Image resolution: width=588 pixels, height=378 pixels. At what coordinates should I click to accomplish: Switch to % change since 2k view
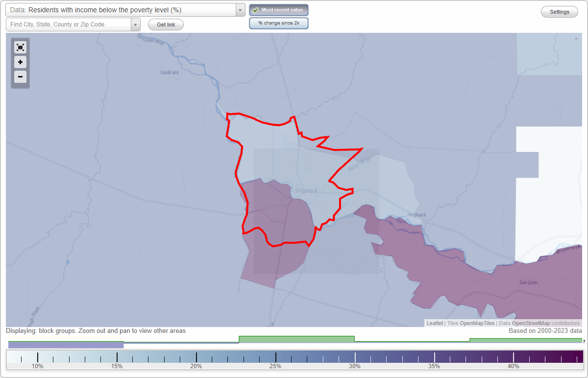coord(278,23)
